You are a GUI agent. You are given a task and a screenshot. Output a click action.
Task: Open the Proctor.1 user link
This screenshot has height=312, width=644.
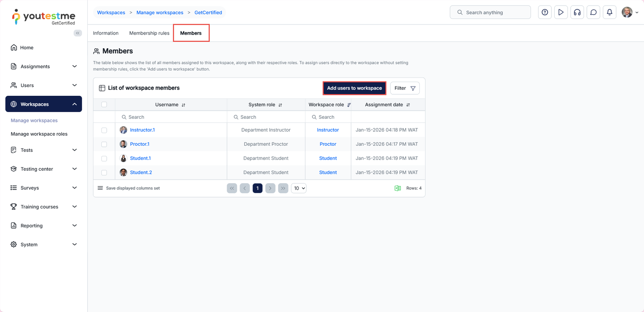click(139, 144)
